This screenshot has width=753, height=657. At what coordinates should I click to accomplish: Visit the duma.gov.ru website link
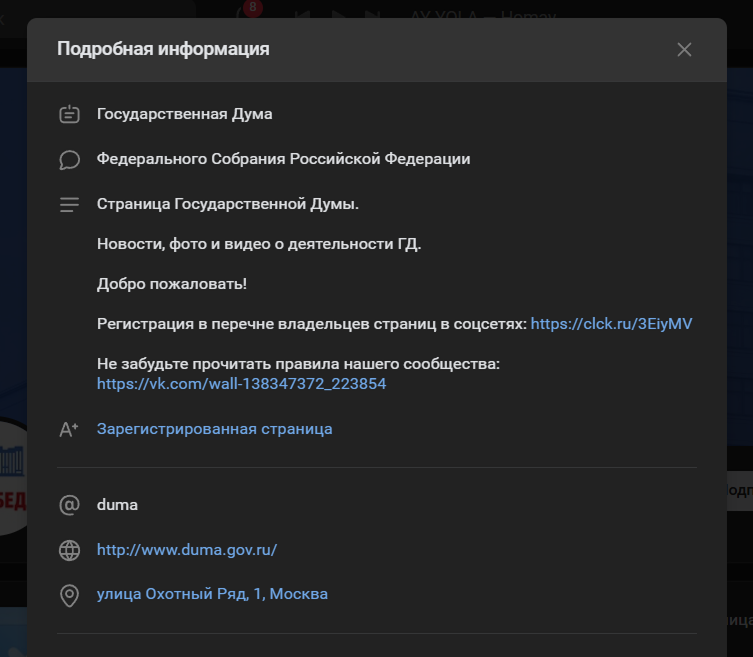(186, 550)
